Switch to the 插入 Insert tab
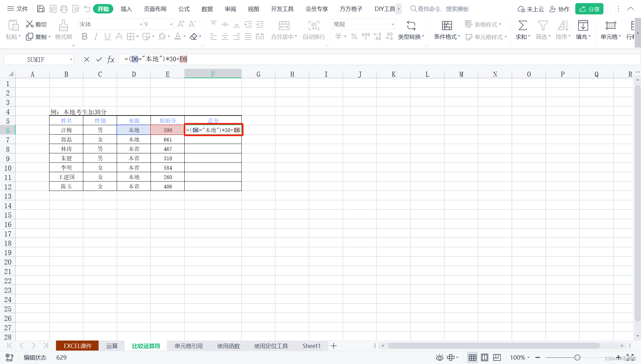 [x=126, y=9]
